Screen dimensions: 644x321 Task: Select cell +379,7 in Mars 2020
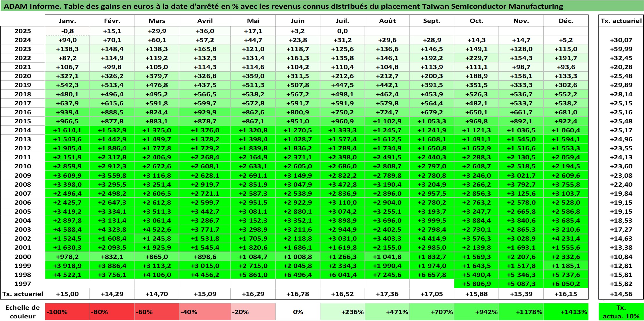(157, 76)
